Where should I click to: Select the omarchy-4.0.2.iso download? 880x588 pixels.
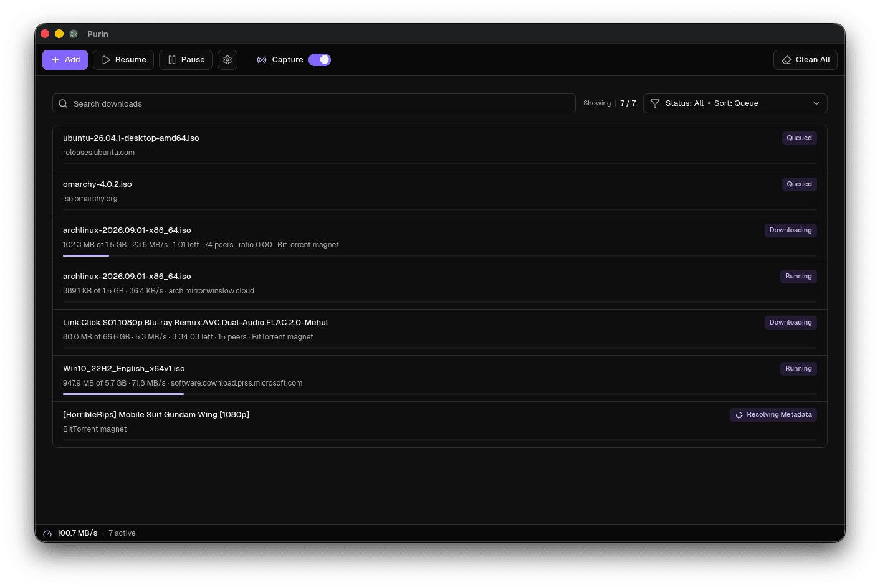[x=440, y=194]
